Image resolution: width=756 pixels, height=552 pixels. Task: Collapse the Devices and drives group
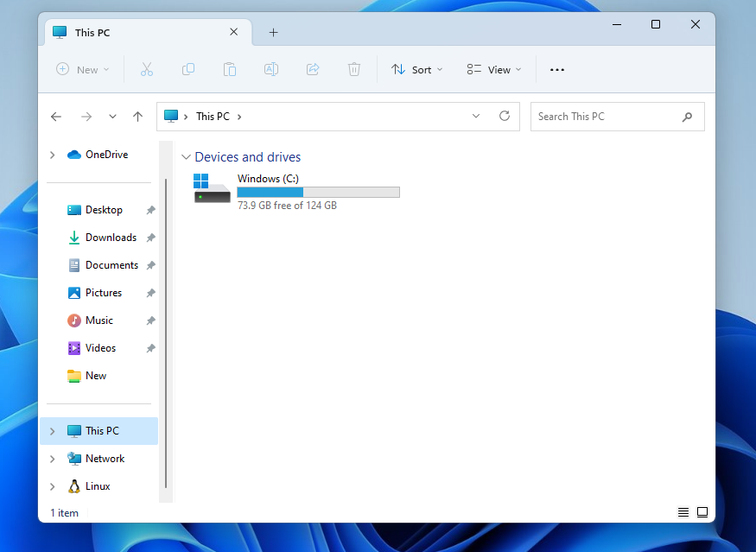186,157
